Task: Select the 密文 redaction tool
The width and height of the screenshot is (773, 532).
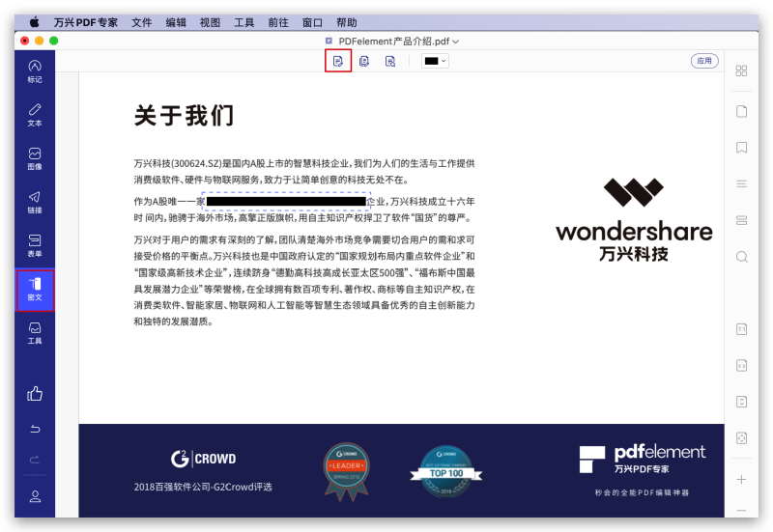Action: click(35, 290)
